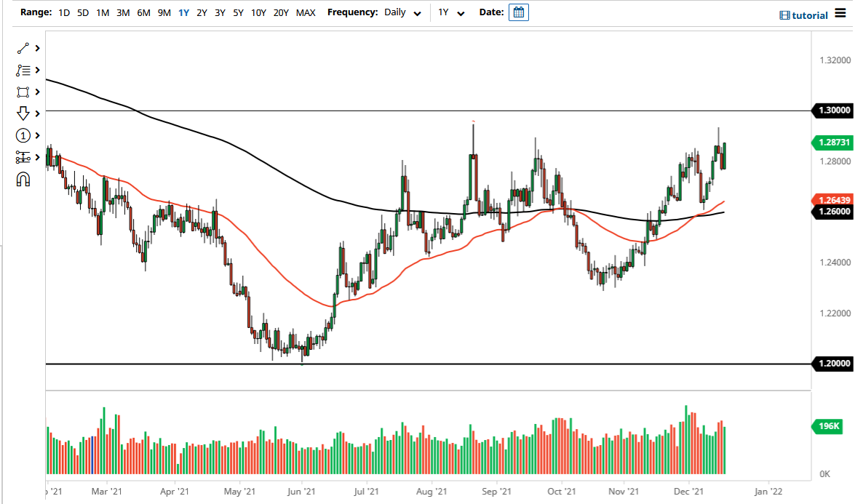The image size is (855, 504).
Task: Open the hamburger menu
Action: point(839,14)
